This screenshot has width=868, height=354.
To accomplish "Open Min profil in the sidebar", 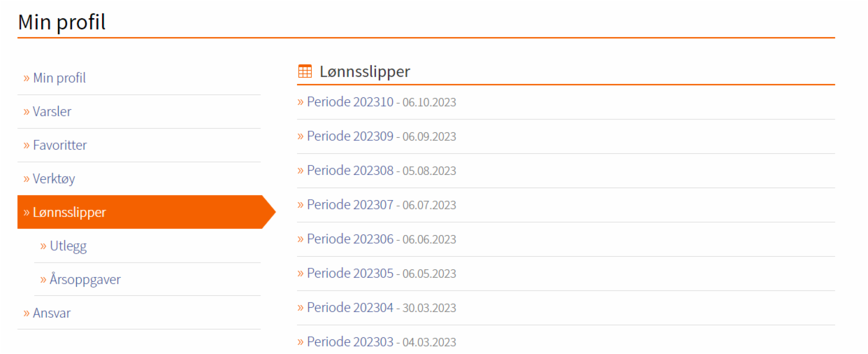I will coord(59,78).
